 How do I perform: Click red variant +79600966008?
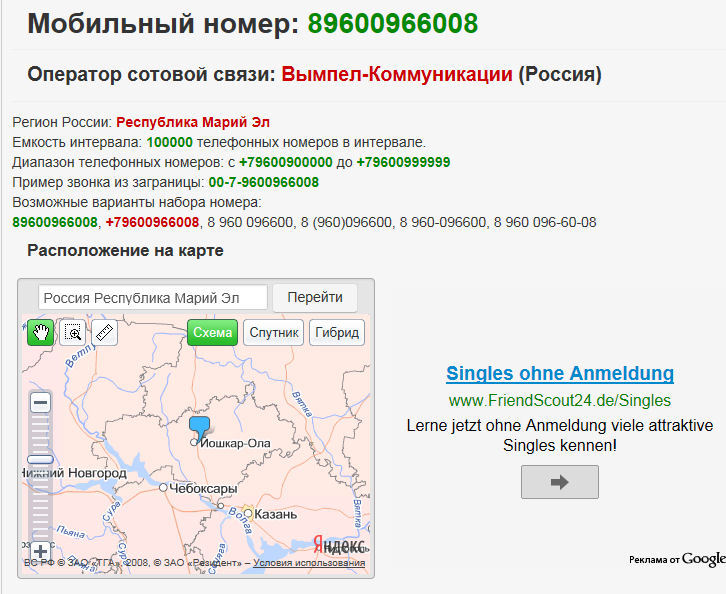click(152, 222)
